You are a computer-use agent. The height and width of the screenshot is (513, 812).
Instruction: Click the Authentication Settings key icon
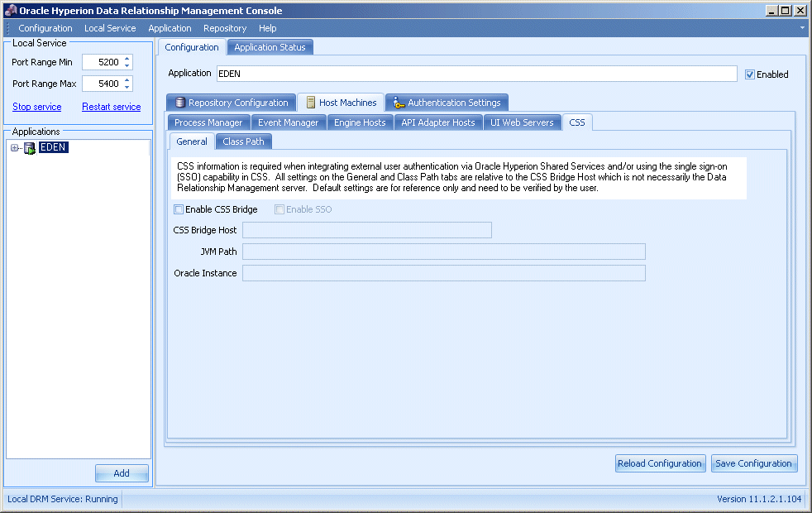[x=398, y=103]
